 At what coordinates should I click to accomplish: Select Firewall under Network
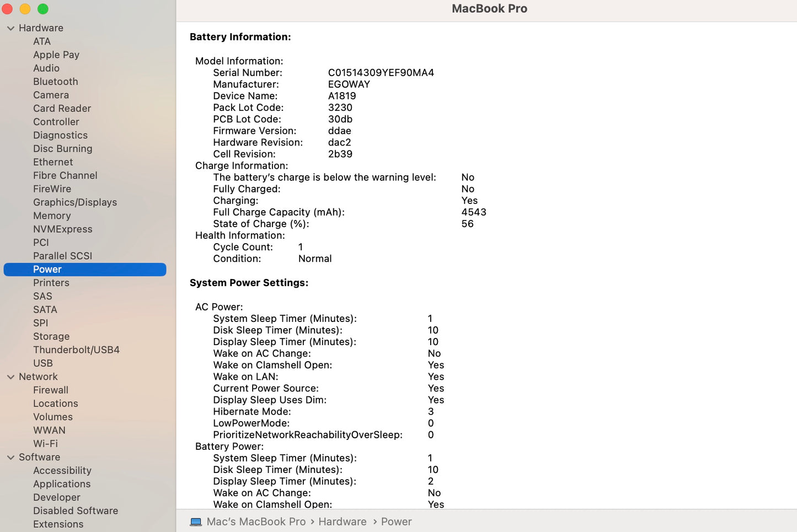click(51, 390)
